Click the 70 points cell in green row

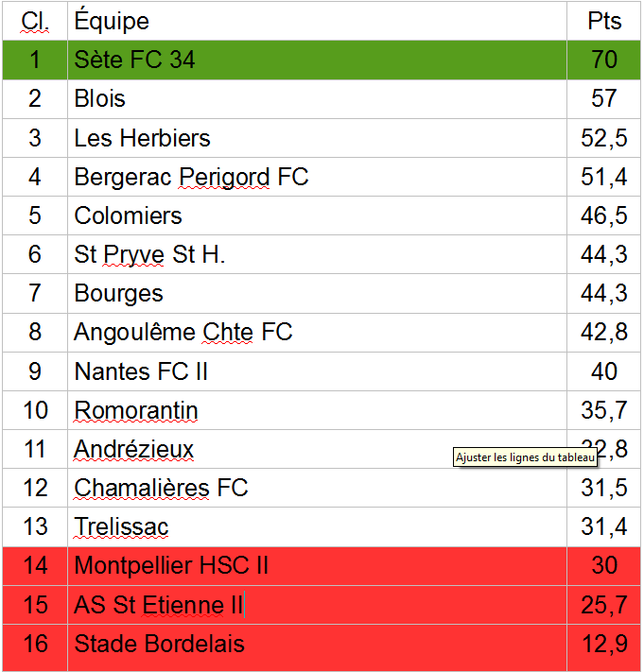click(x=603, y=60)
